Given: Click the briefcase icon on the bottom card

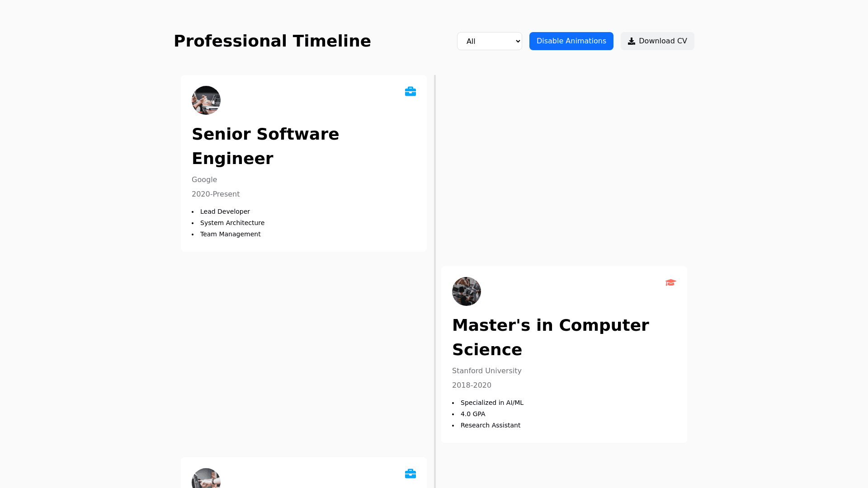Looking at the screenshot, I should pos(410,474).
